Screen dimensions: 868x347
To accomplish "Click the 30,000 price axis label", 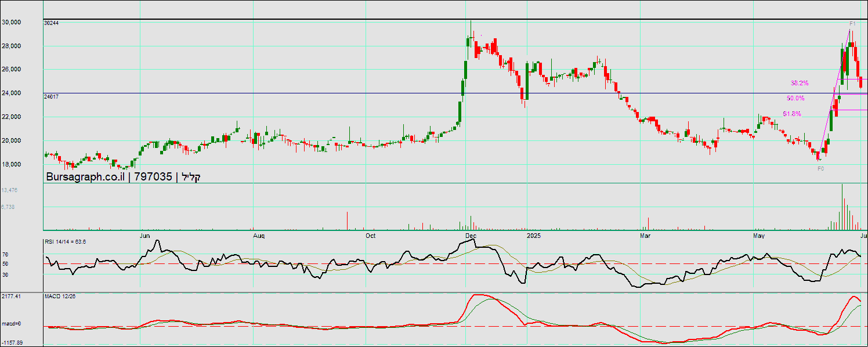I will point(12,22).
